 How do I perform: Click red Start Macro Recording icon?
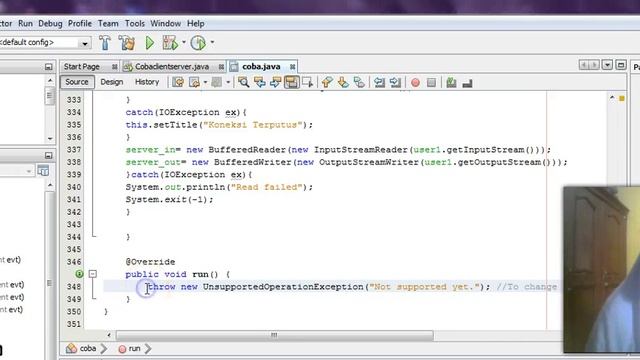(416, 83)
